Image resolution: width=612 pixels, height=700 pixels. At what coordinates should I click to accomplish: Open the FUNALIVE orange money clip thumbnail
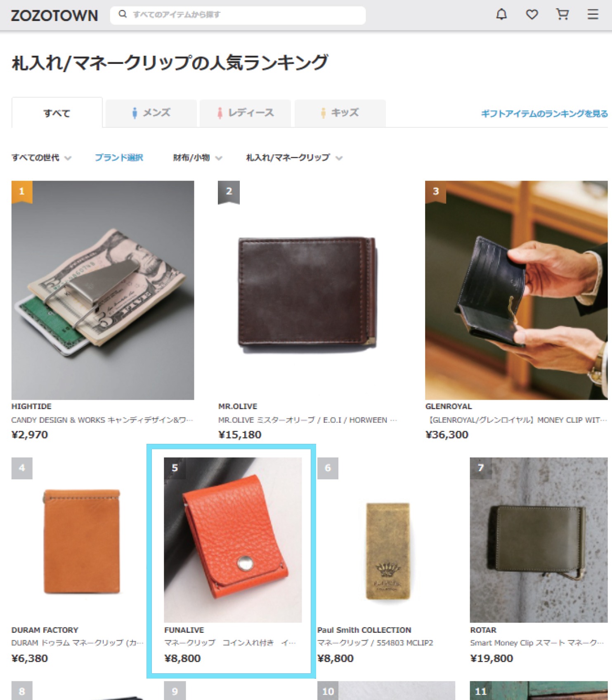(233, 540)
